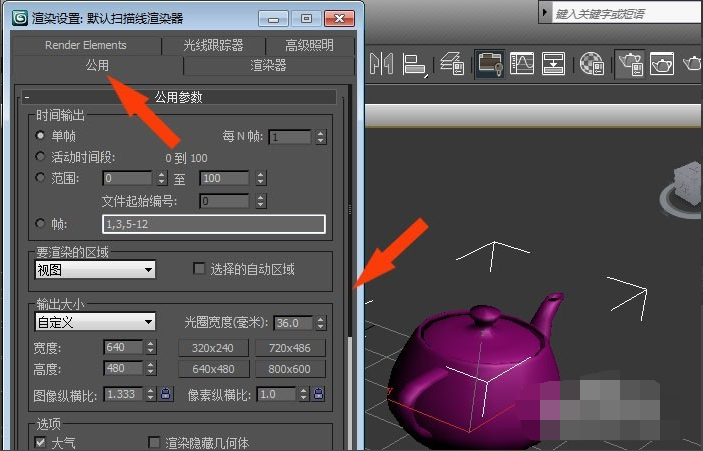Click the 文件起始编号 spinner
The width and height of the screenshot is (703, 451).
point(261,201)
